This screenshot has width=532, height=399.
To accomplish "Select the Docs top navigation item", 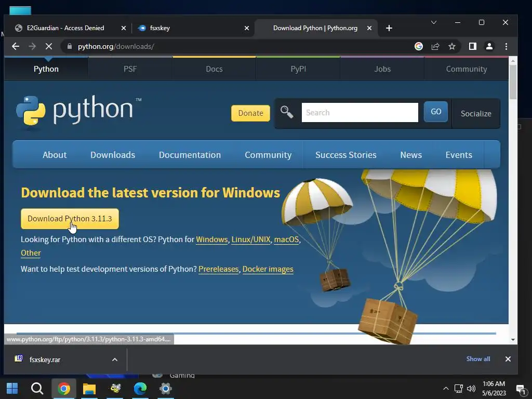I will (x=215, y=69).
